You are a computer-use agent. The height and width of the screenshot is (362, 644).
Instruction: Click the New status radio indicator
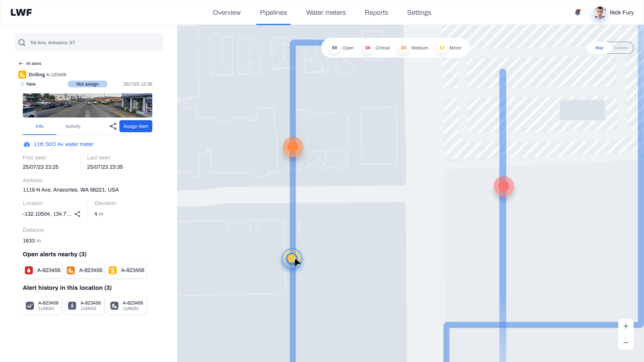[x=22, y=84]
